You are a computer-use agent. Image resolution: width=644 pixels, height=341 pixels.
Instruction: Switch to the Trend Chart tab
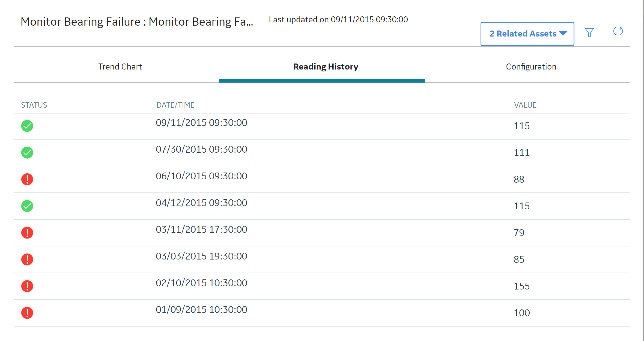point(120,67)
